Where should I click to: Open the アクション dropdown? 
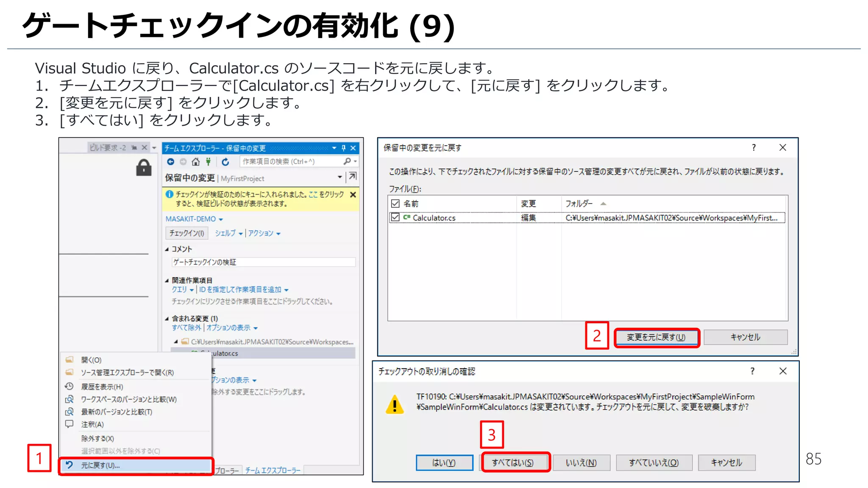(264, 233)
